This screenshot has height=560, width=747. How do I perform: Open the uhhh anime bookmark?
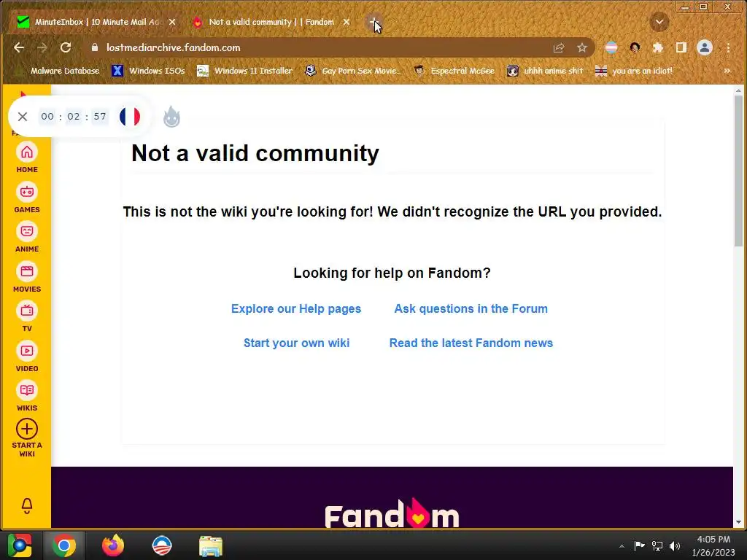click(545, 71)
